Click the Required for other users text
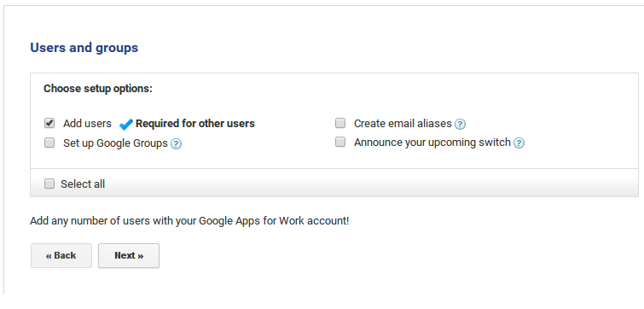The height and width of the screenshot is (309, 644). click(195, 124)
